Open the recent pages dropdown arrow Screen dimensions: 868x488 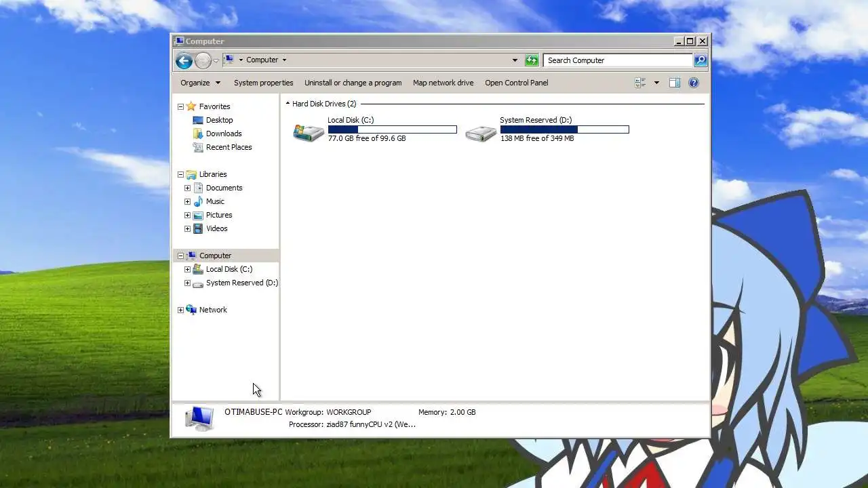click(x=216, y=60)
